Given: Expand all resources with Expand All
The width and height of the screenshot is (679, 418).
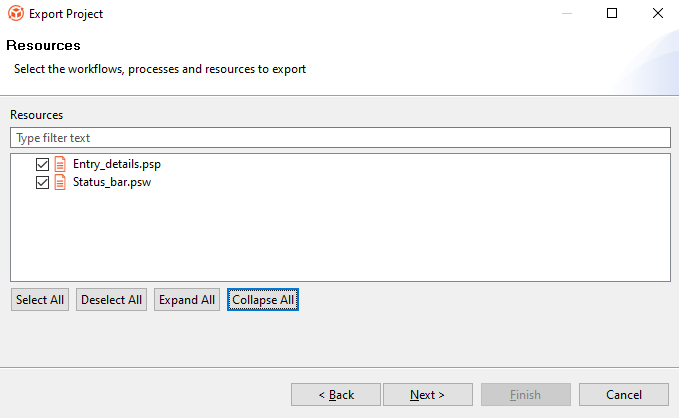Looking at the screenshot, I should click(187, 300).
